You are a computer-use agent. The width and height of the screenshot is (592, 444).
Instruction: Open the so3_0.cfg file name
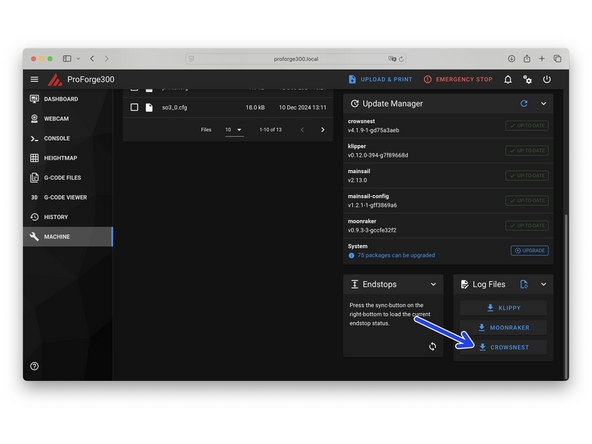(x=174, y=108)
